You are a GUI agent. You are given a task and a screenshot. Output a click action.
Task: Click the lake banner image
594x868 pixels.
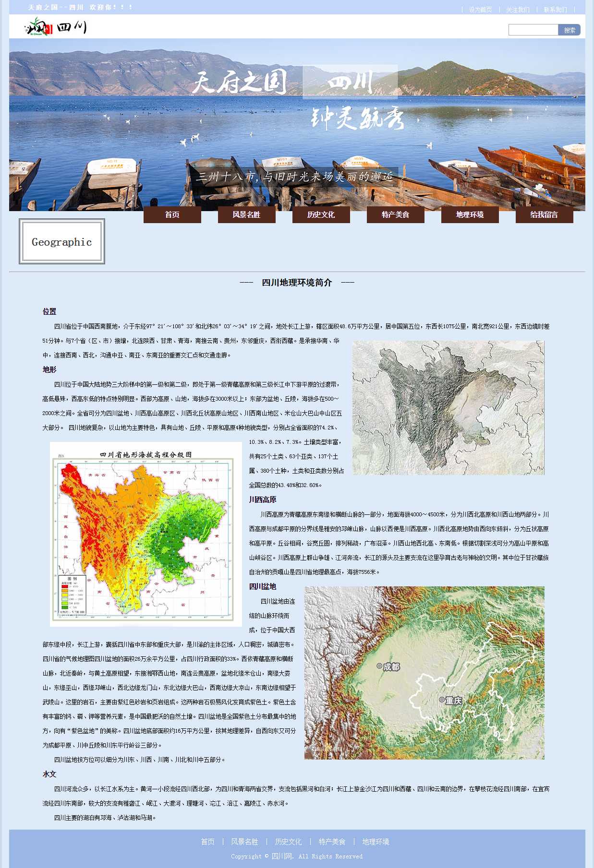pos(297,125)
